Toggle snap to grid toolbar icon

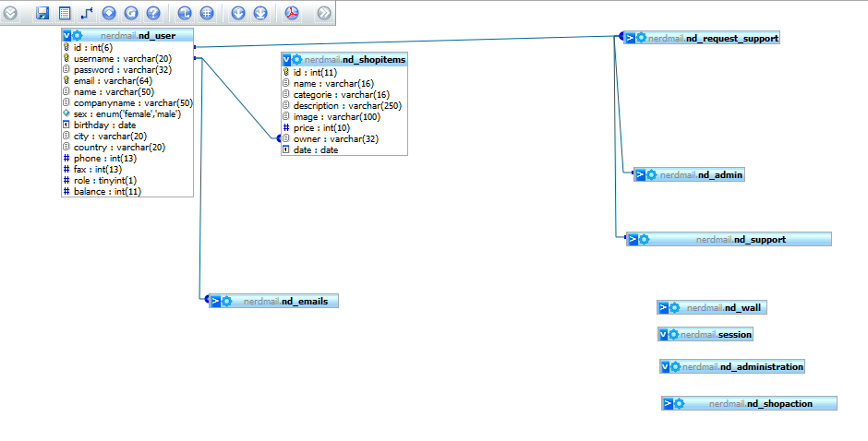click(x=207, y=13)
